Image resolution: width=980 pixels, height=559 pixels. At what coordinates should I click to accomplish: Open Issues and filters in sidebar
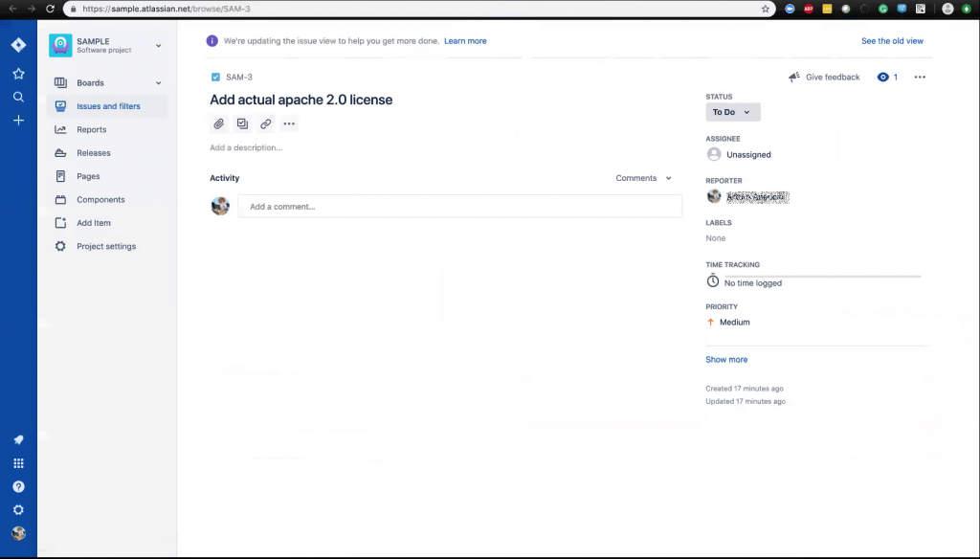click(x=108, y=106)
